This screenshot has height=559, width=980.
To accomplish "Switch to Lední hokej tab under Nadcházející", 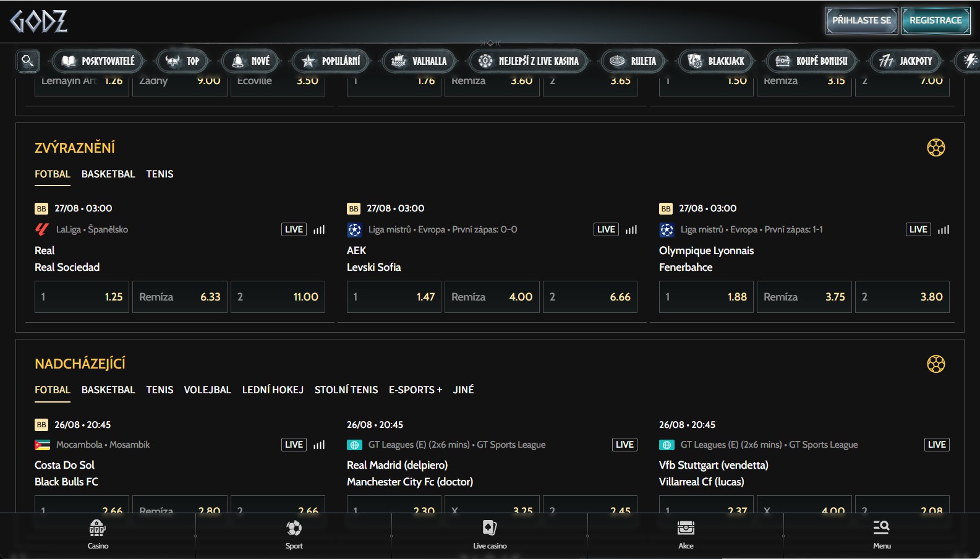I will pyautogui.click(x=273, y=390).
